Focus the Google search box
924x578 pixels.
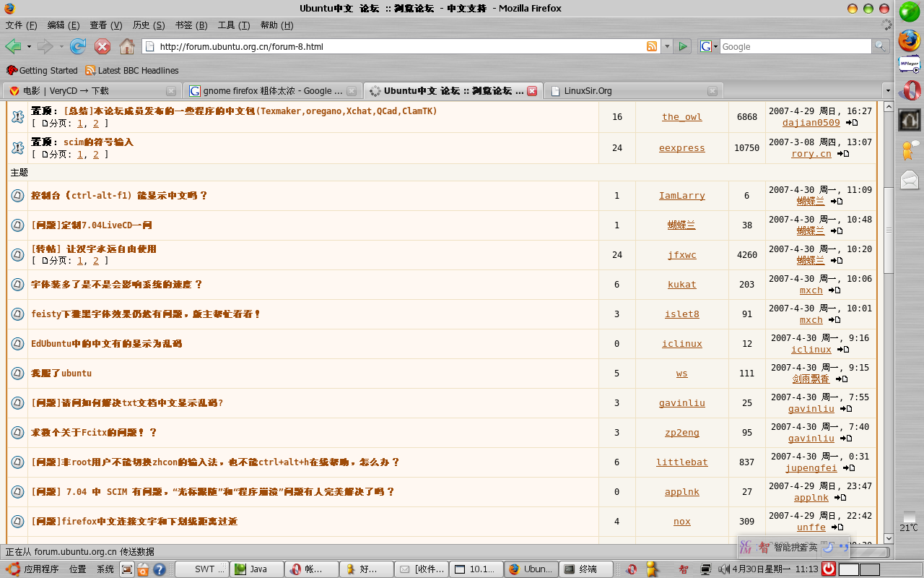[x=796, y=46]
